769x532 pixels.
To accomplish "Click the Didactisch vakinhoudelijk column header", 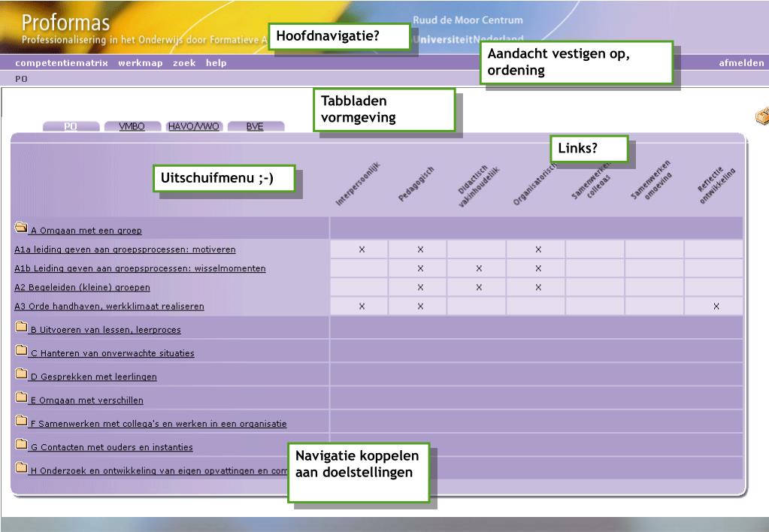I will [478, 186].
